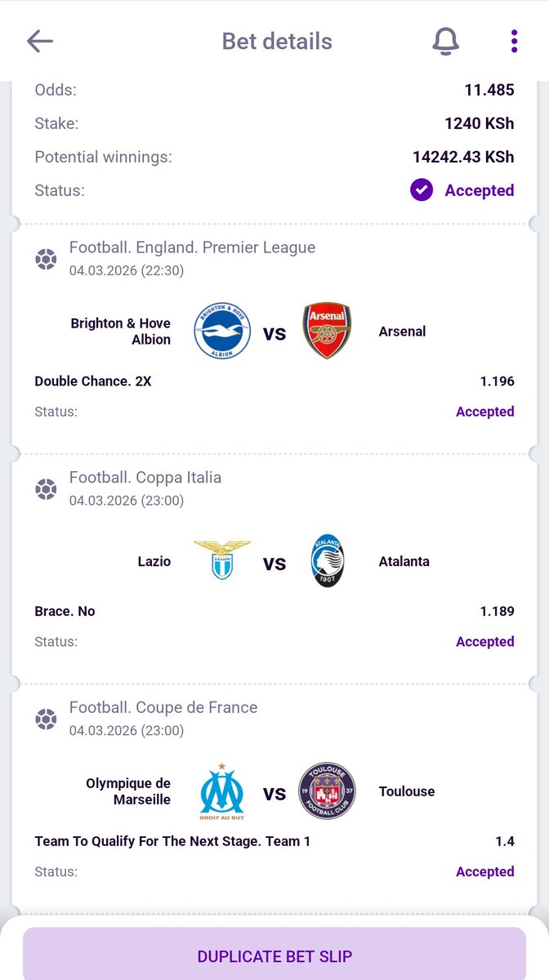
Task: Select the purple Accepted checkmark icon
Action: 422,190
